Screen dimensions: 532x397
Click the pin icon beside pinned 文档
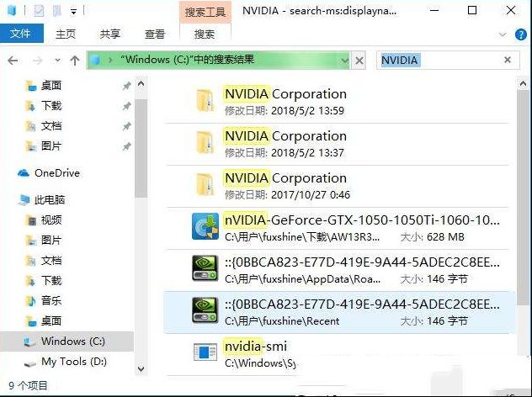[126, 126]
